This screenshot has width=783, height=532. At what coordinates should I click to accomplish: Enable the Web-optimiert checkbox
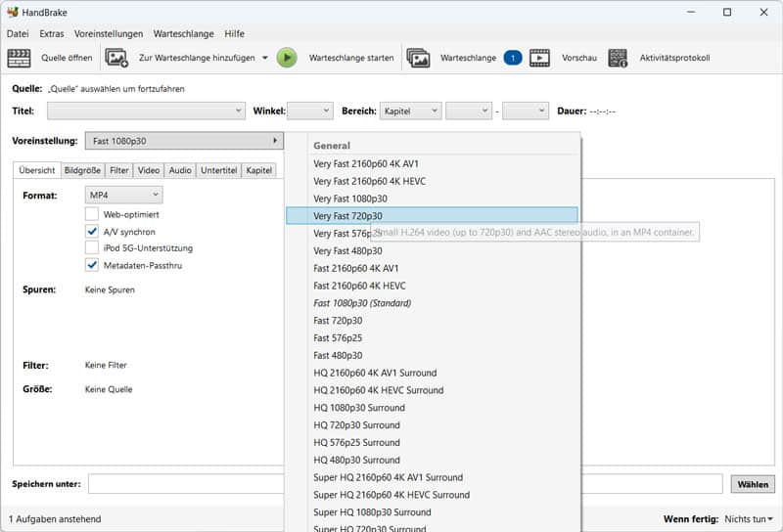(92, 214)
